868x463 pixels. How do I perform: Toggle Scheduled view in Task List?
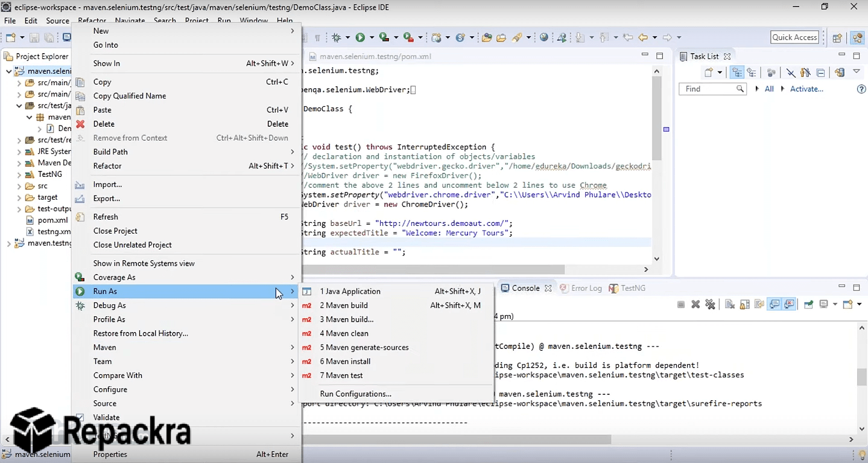752,72
